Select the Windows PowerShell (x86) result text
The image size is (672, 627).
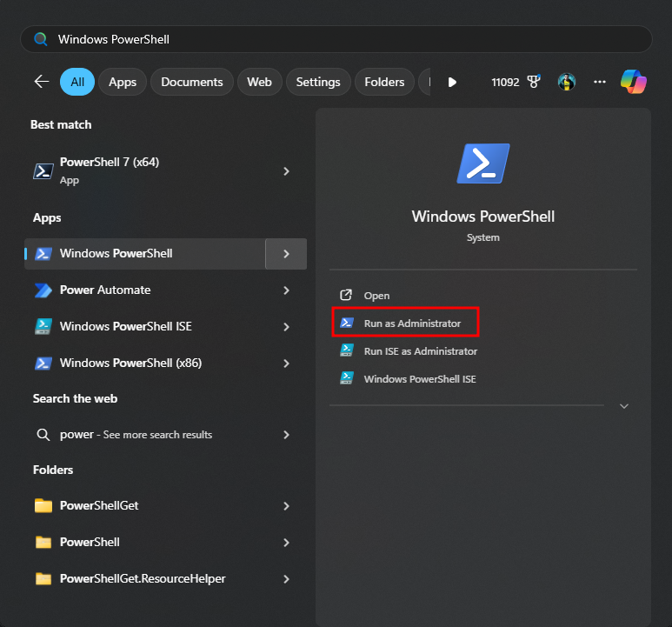tap(130, 363)
